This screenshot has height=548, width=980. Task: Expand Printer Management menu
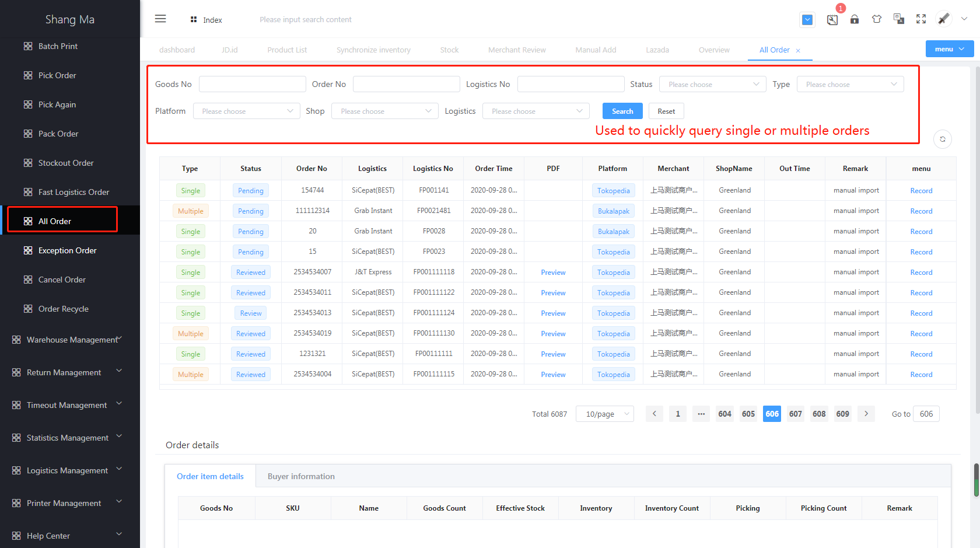[70, 503]
